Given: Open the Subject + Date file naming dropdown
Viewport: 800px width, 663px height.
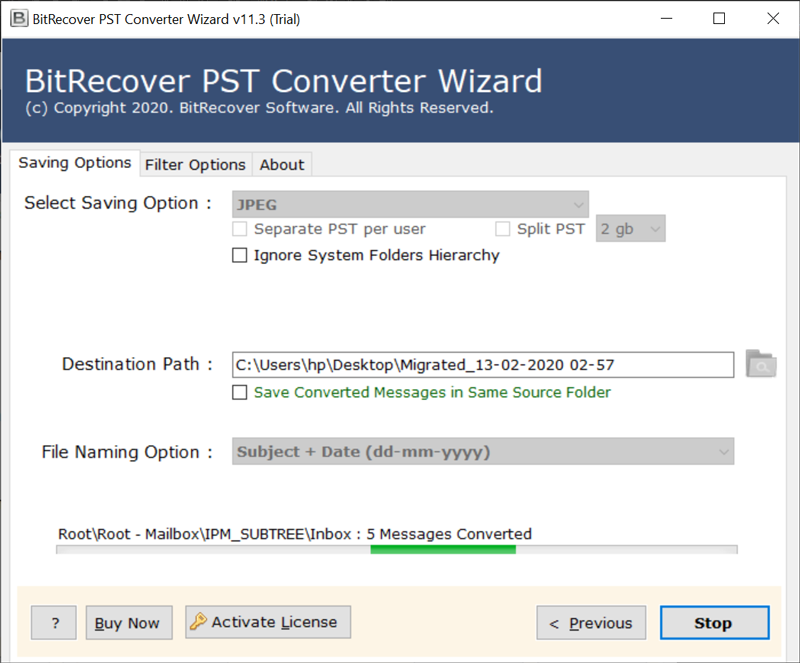Looking at the screenshot, I should pyautogui.click(x=483, y=451).
